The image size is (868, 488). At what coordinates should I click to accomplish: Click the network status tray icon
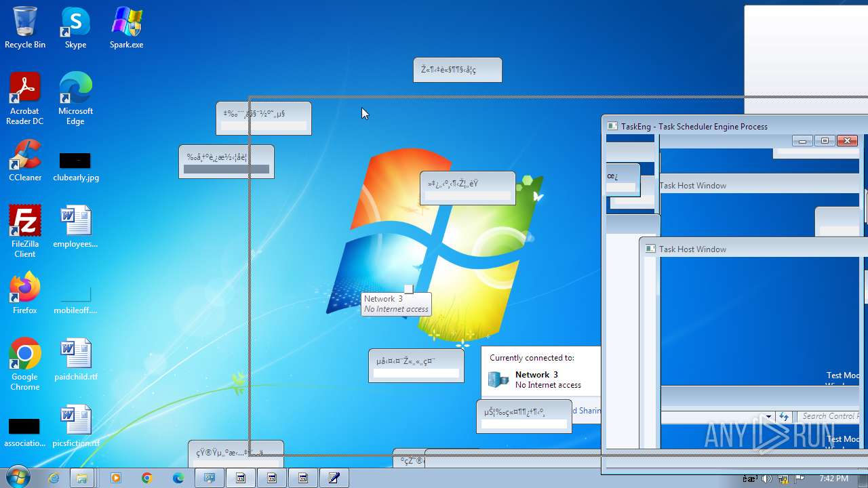point(783,479)
